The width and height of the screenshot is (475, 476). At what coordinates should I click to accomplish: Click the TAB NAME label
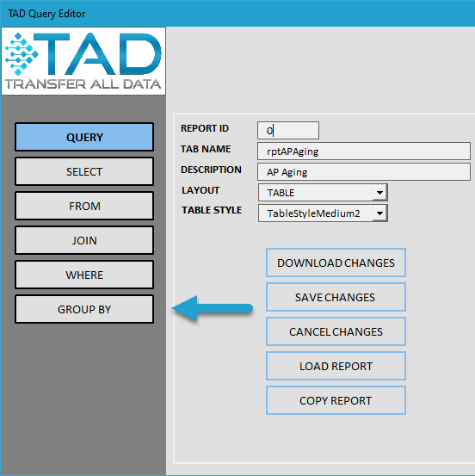pyautogui.click(x=206, y=149)
